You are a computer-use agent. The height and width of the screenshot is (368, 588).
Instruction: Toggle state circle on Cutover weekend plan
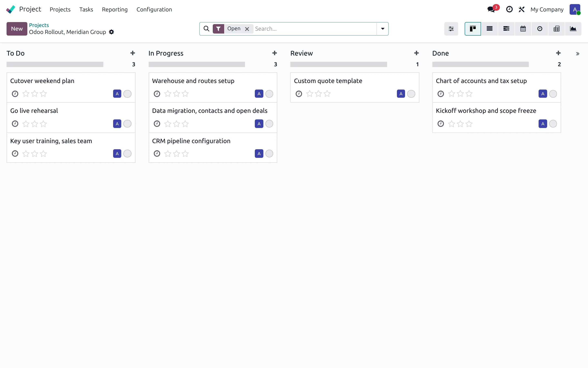tap(127, 94)
